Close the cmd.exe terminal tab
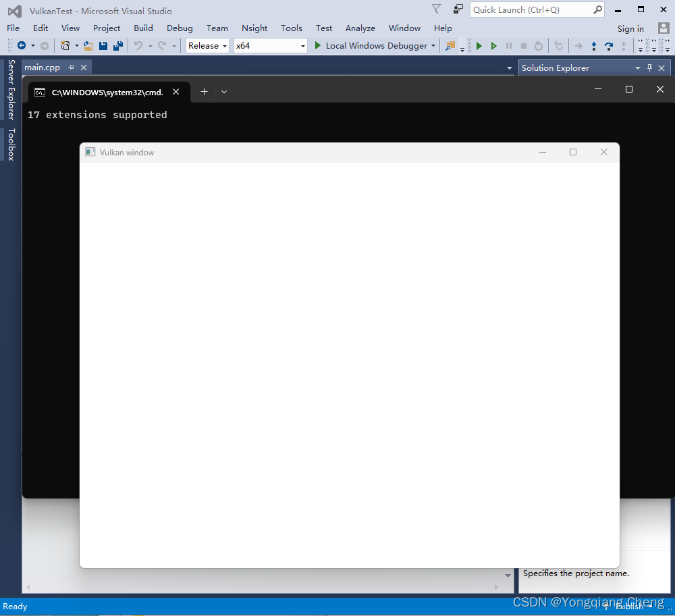 (175, 92)
